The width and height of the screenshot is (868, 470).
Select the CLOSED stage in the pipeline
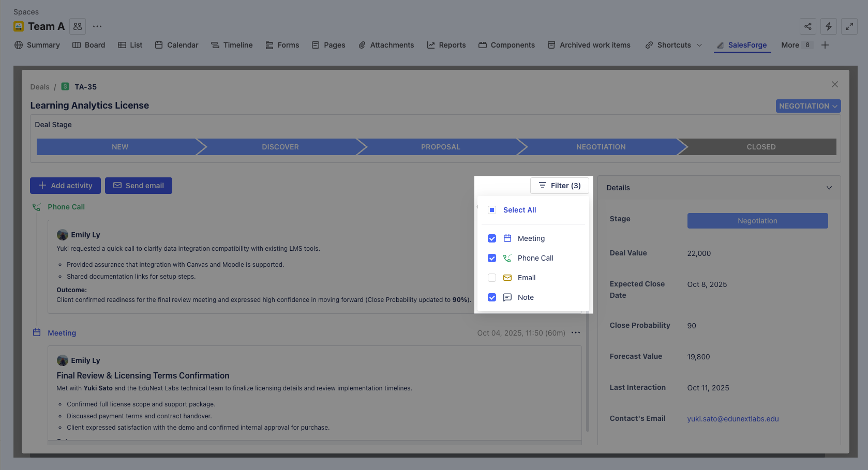point(760,147)
